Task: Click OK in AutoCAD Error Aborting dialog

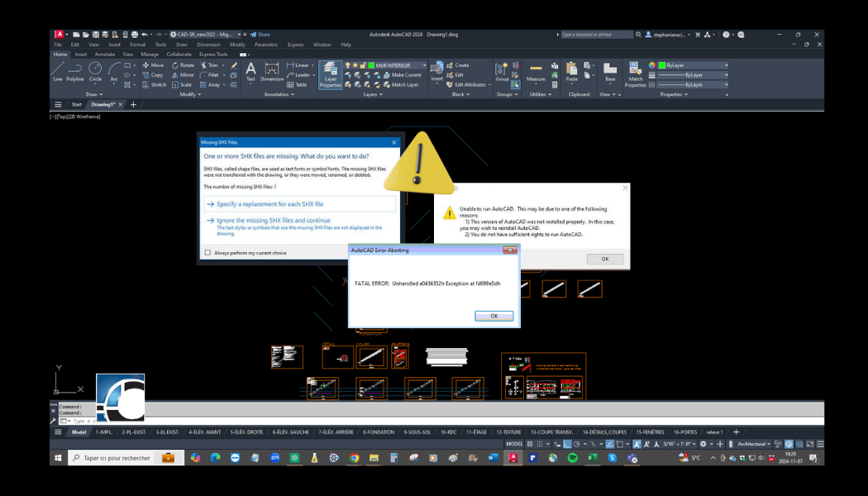Action: [494, 316]
